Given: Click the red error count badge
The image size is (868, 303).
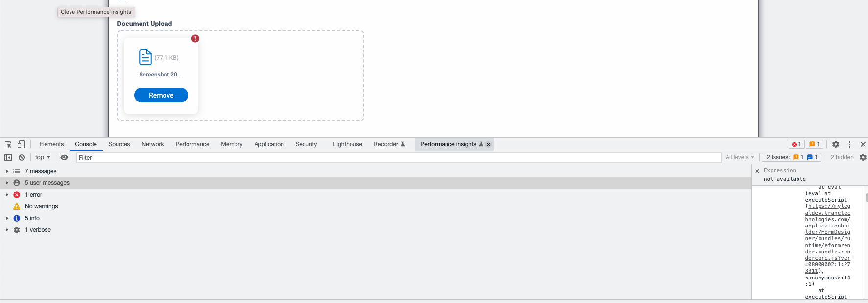Looking at the screenshot, I should [x=797, y=144].
